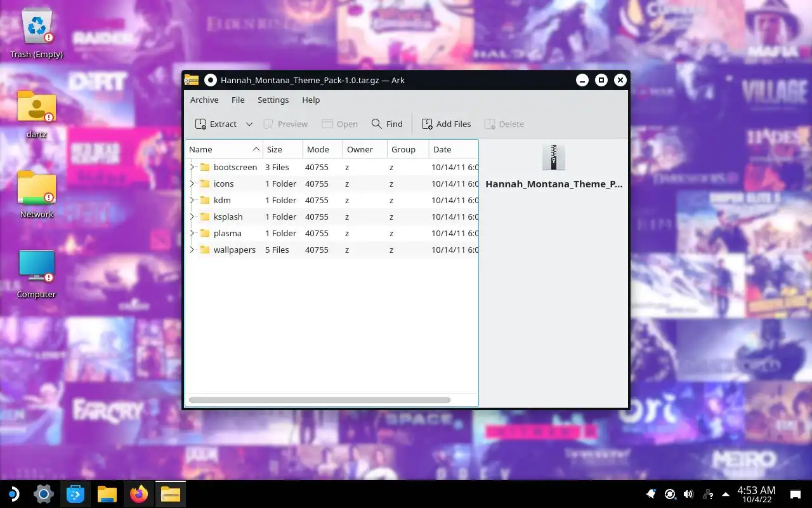This screenshot has height=508, width=812.
Task: Click the Extract toolbar button
Action: tap(216, 124)
